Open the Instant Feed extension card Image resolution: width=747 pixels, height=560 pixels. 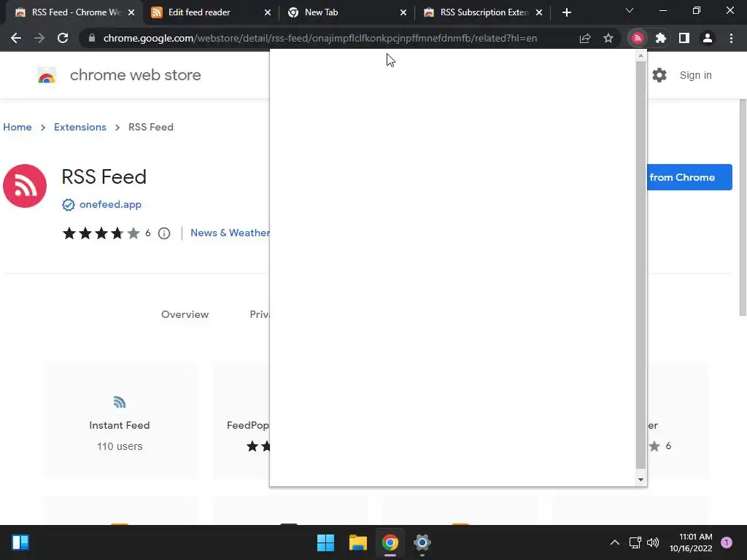pos(120,421)
